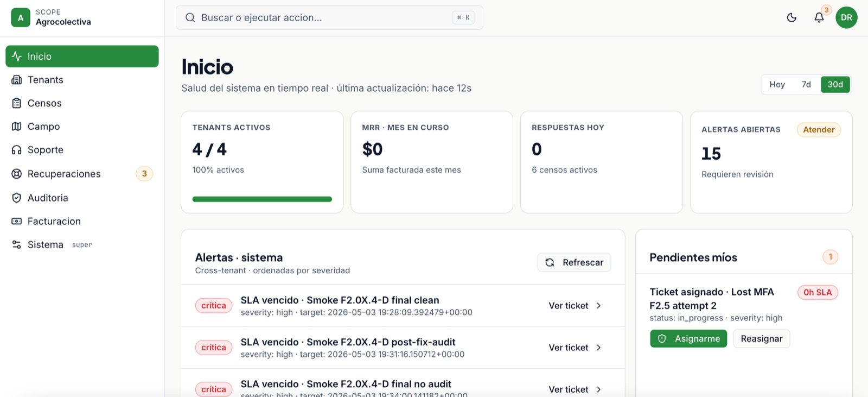Expand chevron for 'final no audit' alert
Viewport: 868px width, 397px height.
[x=599, y=389]
